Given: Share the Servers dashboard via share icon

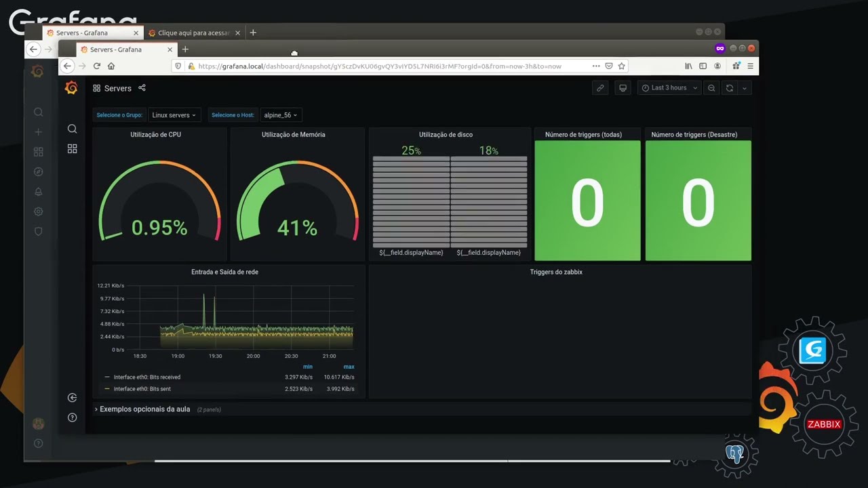Looking at the screenshot, I should tap(142, 88).
